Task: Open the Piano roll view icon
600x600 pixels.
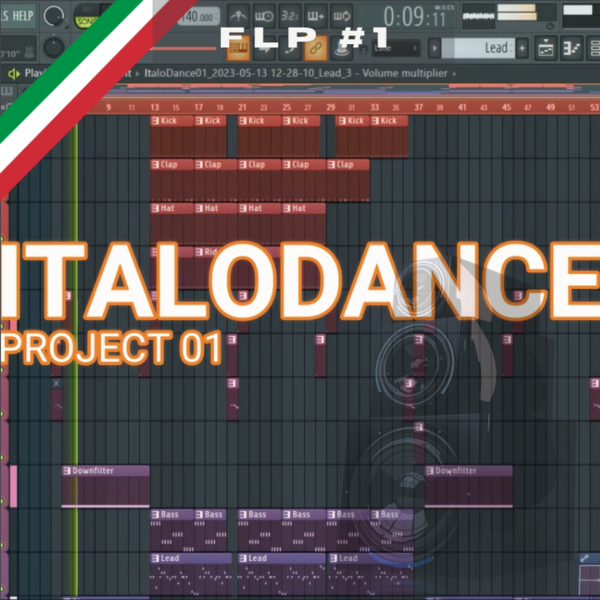Action: (572, 48)
